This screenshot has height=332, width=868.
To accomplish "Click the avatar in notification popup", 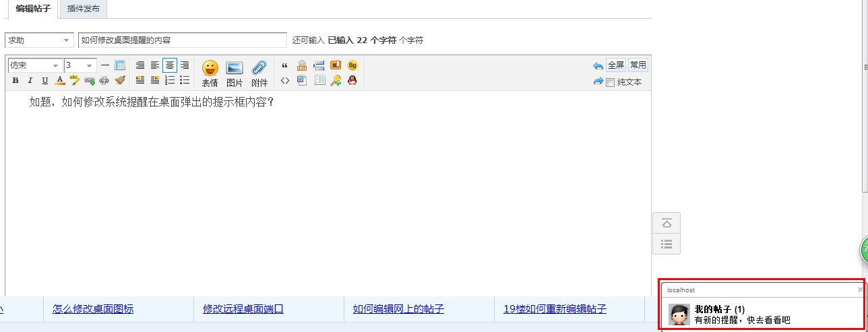I will [679, 314].
